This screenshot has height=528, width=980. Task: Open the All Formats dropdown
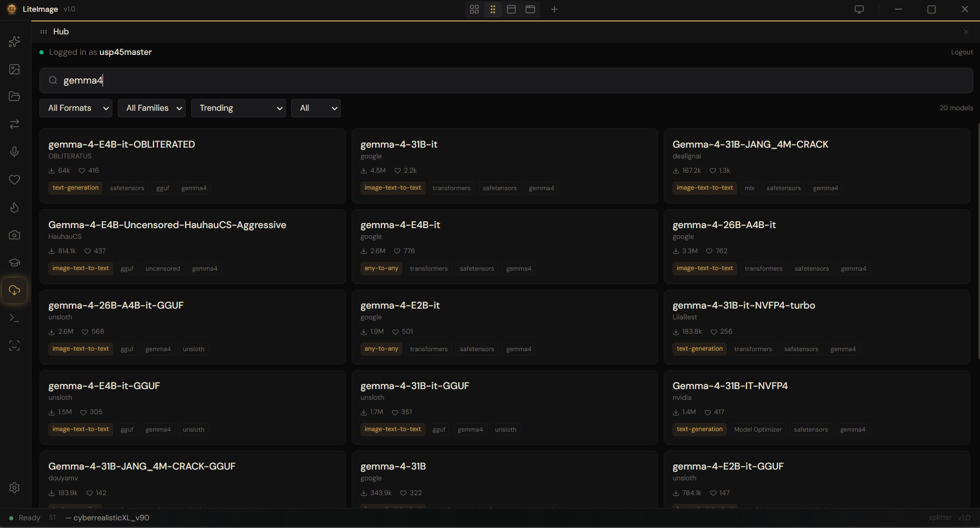[76, 108]
